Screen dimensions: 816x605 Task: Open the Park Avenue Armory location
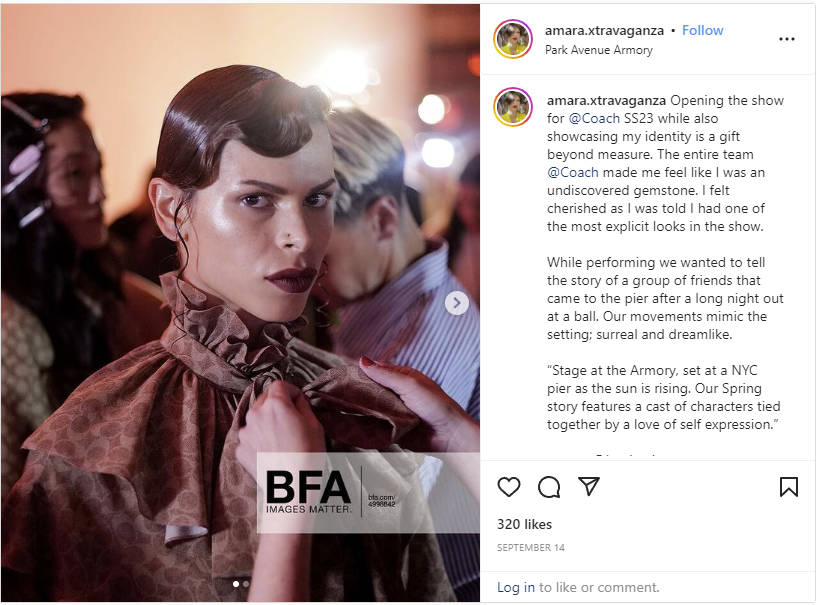tap(598, 50)
